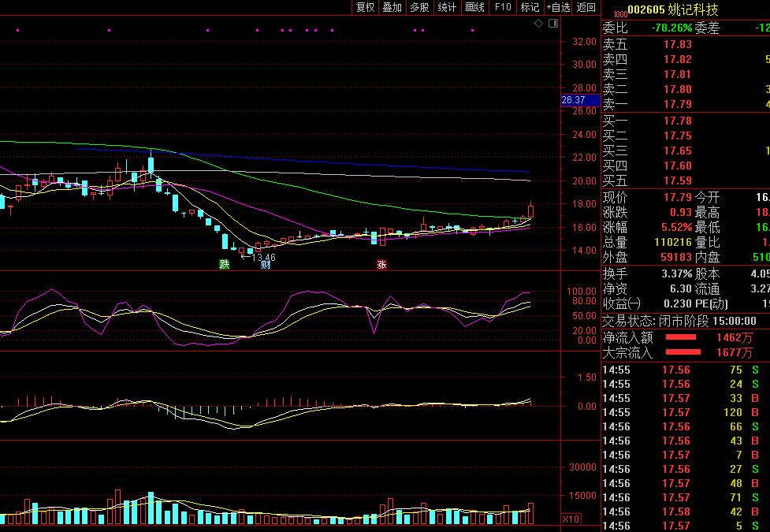Select the tick row with volume 66
The height and width of the screenshot is (532, 770).
point(686,427)
